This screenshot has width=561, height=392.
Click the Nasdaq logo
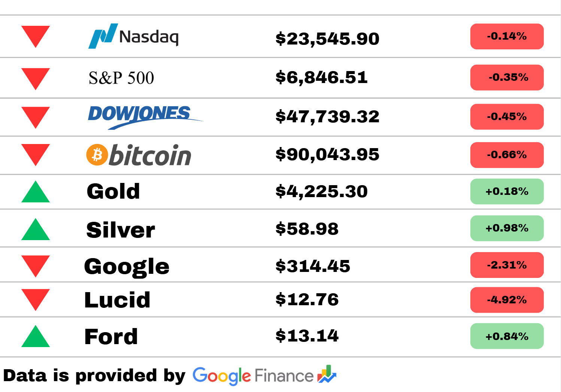(x=133, y=36)
